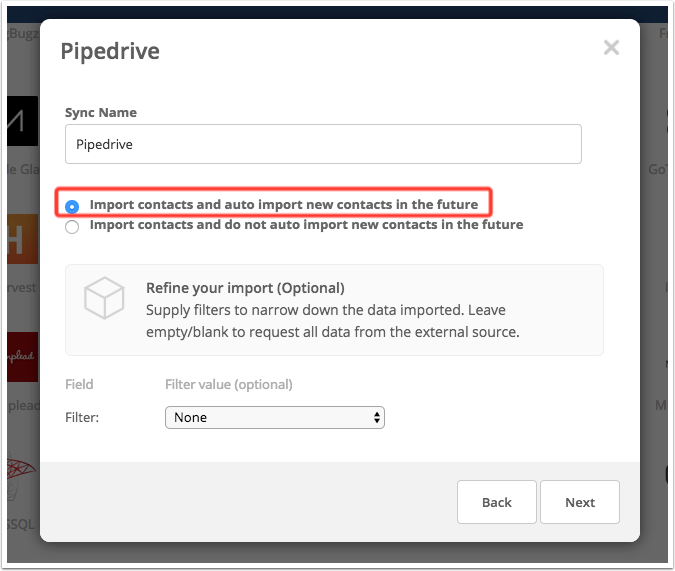
Task: Click the cube icon in Refine import box
Action: 104,298
